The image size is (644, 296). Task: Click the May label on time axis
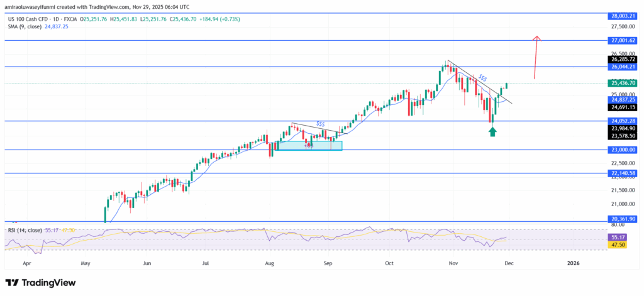coord(86,263)
